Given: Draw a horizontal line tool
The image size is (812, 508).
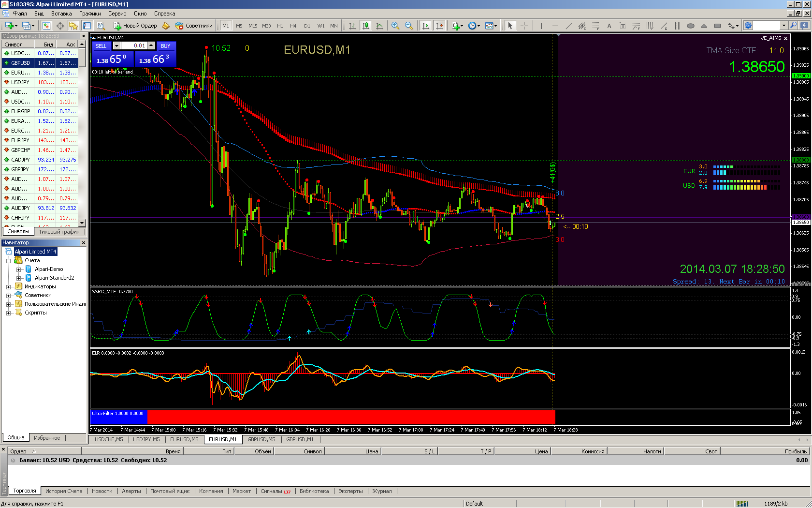Looking at the screenshot, I should [555, 26].
